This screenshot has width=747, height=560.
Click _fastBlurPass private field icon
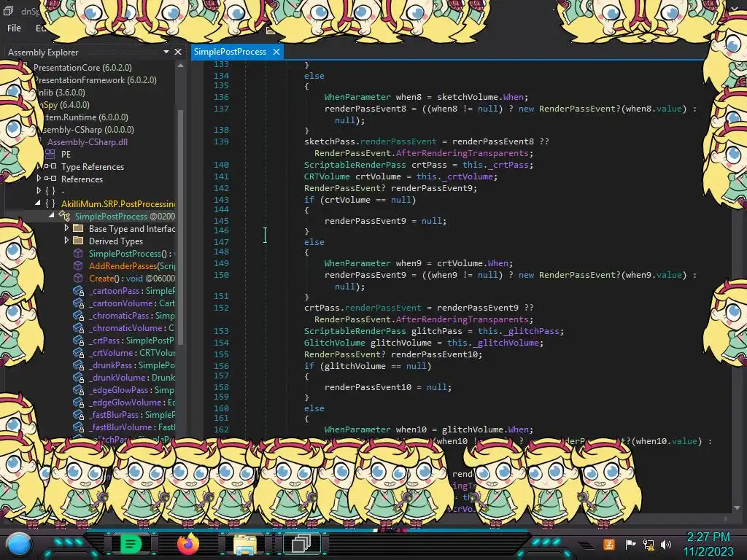[79, 414]
